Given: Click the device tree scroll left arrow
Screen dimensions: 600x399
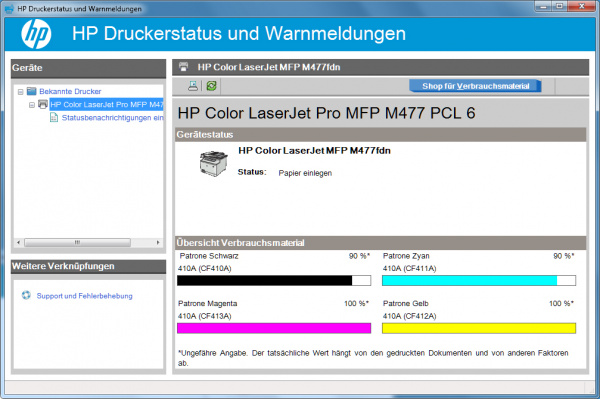Looking at the screenshot, I should (x=18, y=243).
